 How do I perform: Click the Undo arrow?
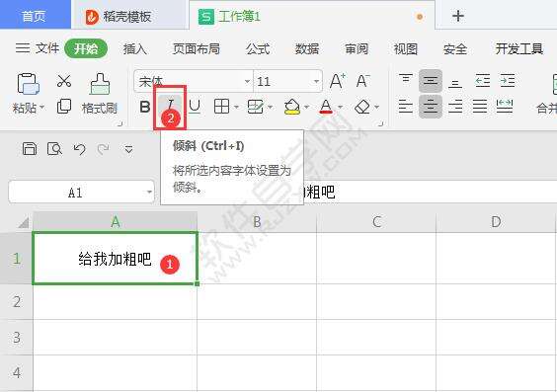[79, 149]
